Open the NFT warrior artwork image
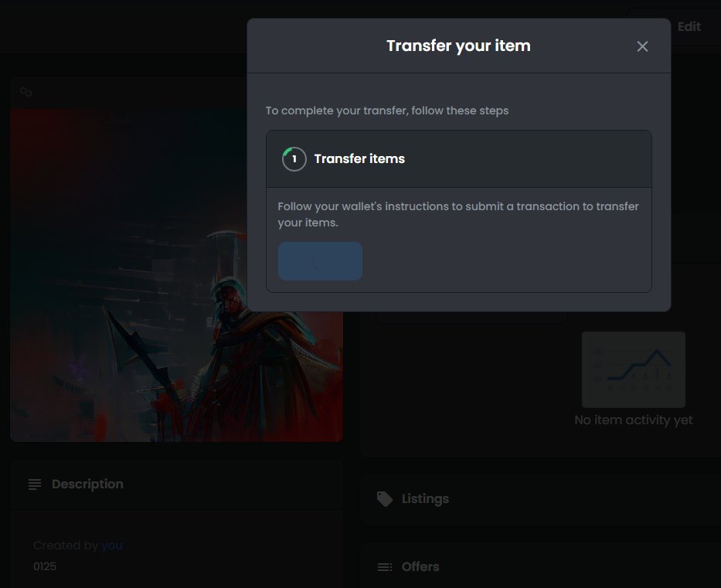Viewport: 721px width, 588px height. pos(176,275)
